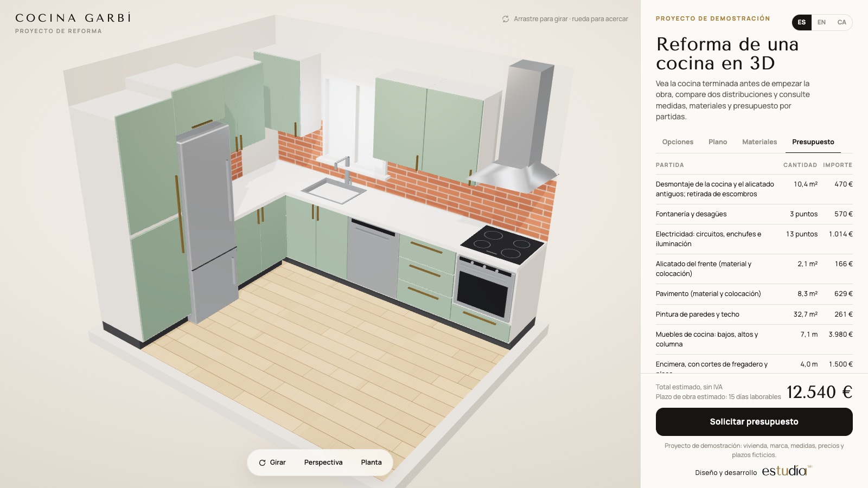The width and height of the screenshot is (868, 488).
Task: Click the '32,7 m²' quantity
Action: tap(806, 314)
